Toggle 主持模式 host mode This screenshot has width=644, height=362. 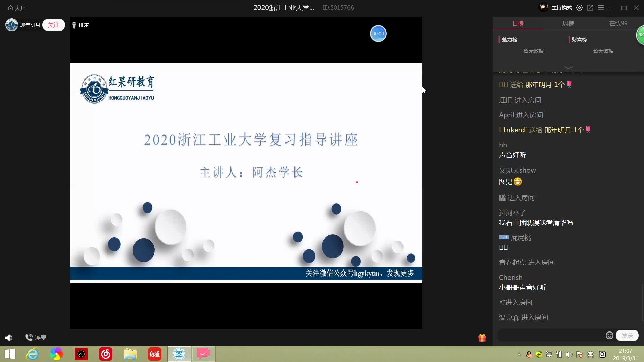point(561,8)
